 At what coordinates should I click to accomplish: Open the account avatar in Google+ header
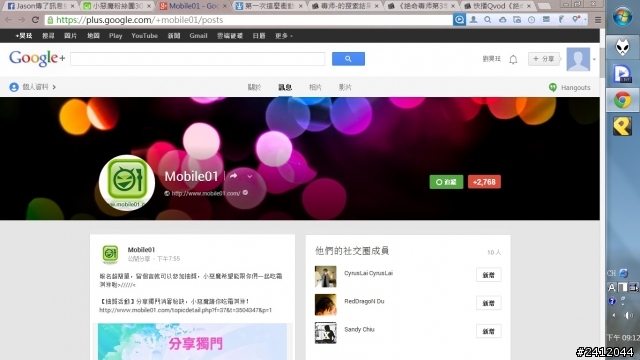[x=578, y=59]
